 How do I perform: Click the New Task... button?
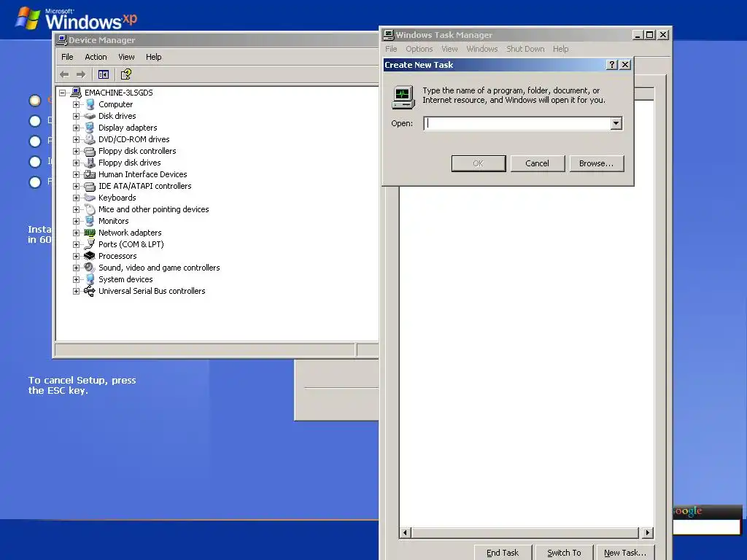pos(625,553)
